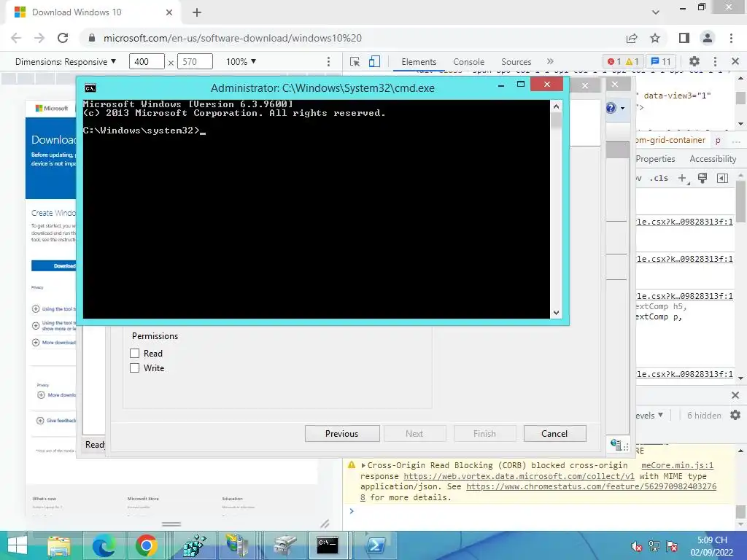Click the viewport width field showing 400
The width and height of the screenshot is (747, 560).
pos(147,61)
